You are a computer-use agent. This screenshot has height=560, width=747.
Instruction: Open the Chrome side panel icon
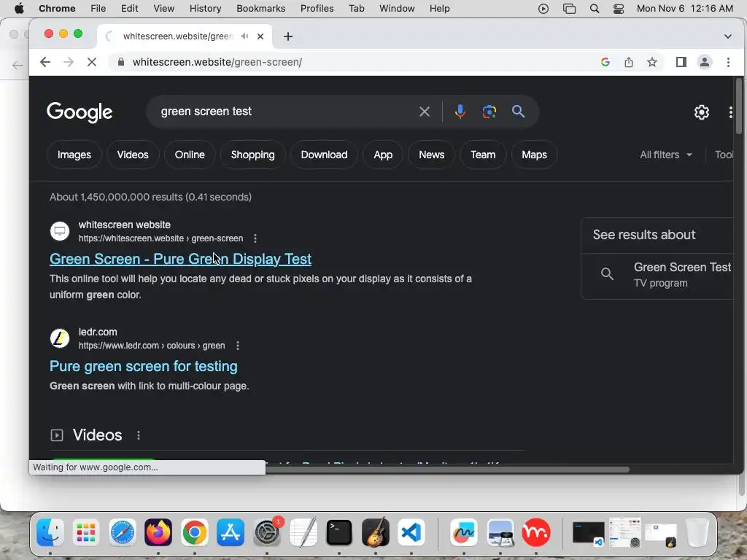tap(681, 62)
